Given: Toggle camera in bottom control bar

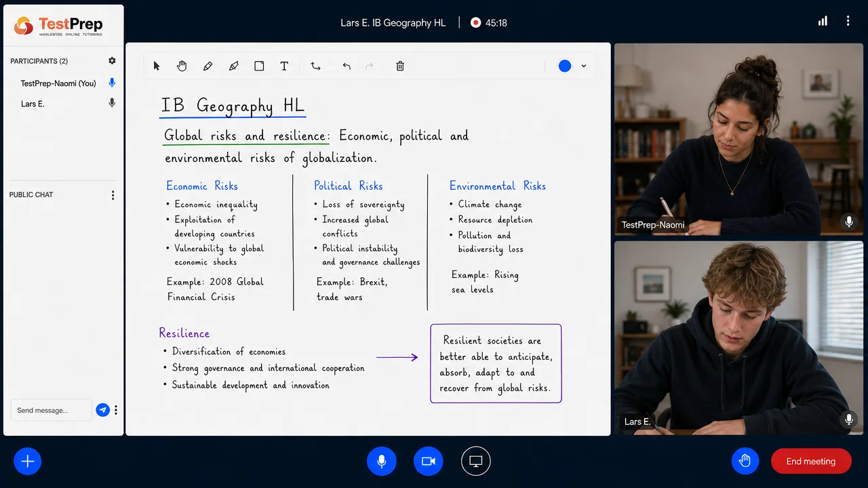Looking at the screenshot, I should click(429, 462).
